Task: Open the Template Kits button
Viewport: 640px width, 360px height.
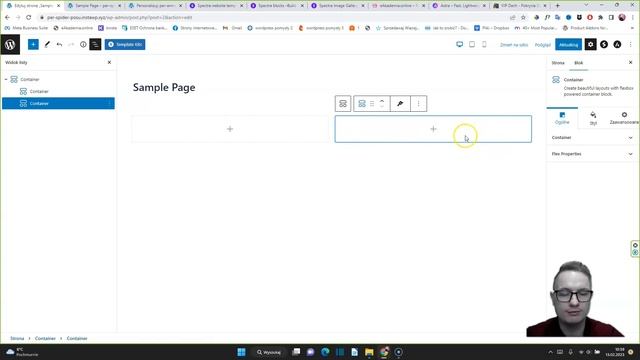Action: click(125, 44)
